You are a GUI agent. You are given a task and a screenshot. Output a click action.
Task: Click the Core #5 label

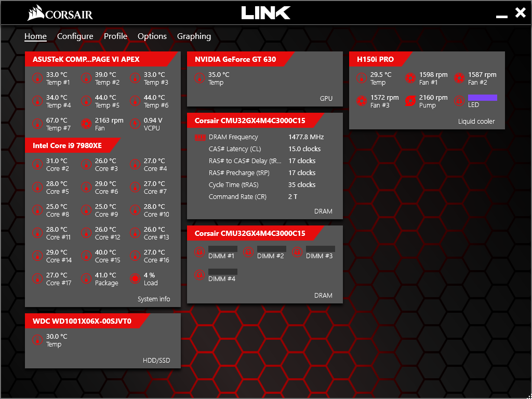[x=58, y=192]
